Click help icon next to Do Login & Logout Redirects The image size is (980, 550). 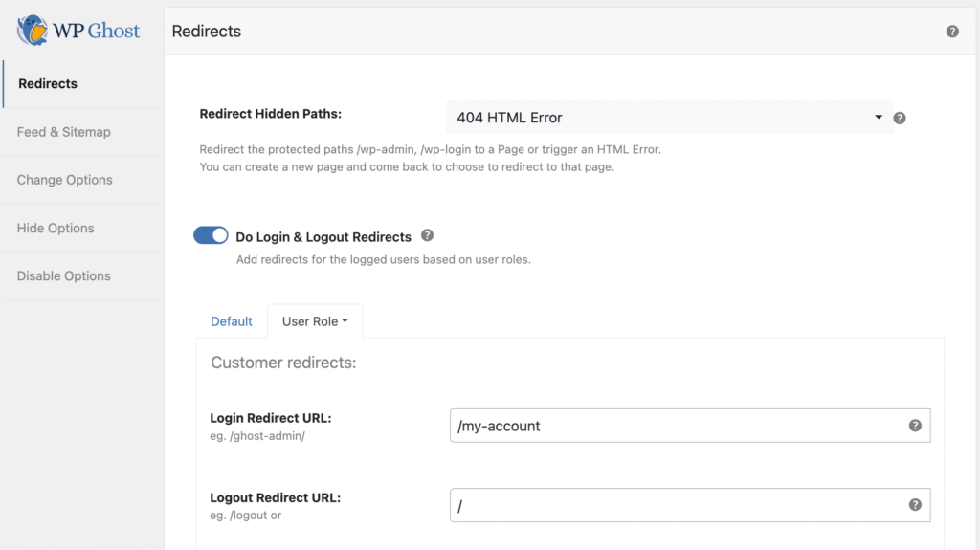coord(427,235)
